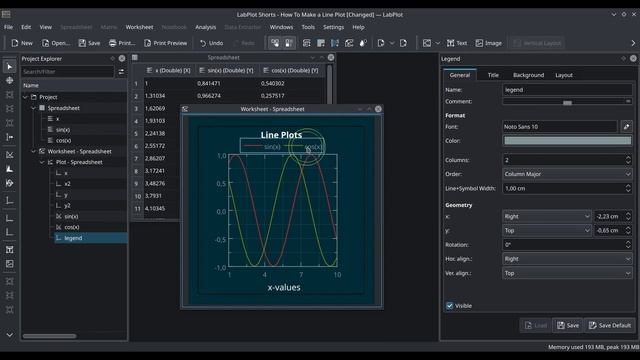The width and height of the screenshot is (640, 360).
Task: Click the font chooser button beside Noto Sans 10
Action: pyautogui.click(x=627, y=127)
